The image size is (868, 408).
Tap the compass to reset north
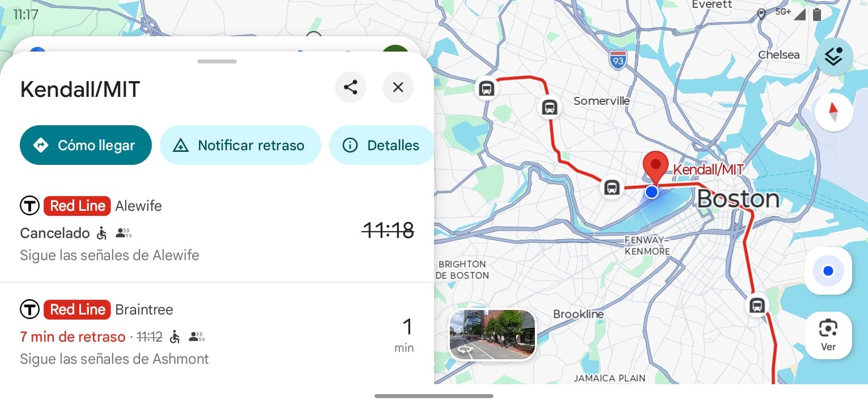(x=833, y=112)
